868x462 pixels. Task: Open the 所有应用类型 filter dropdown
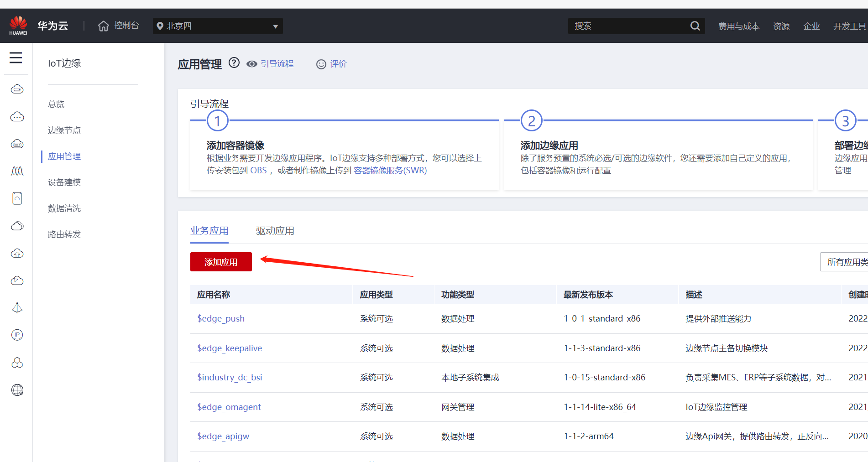(x=844, y=262)
